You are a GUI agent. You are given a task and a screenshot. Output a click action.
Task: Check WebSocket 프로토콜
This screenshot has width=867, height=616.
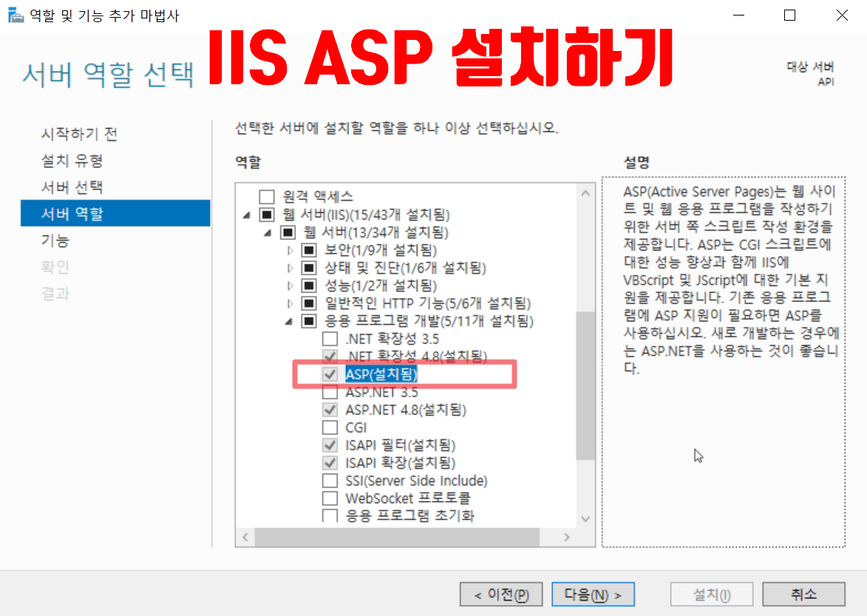[330, 498]
